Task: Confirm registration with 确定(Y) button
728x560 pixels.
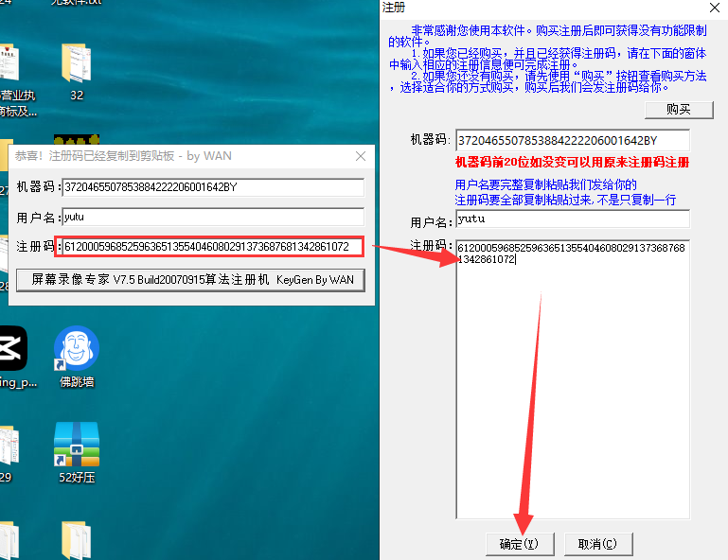Action: point(520,544)
